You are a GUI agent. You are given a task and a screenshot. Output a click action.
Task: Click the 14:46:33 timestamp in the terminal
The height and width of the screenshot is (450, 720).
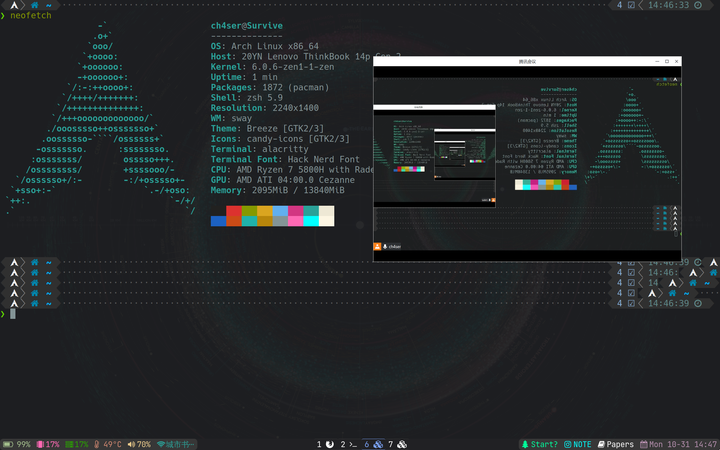669,5
